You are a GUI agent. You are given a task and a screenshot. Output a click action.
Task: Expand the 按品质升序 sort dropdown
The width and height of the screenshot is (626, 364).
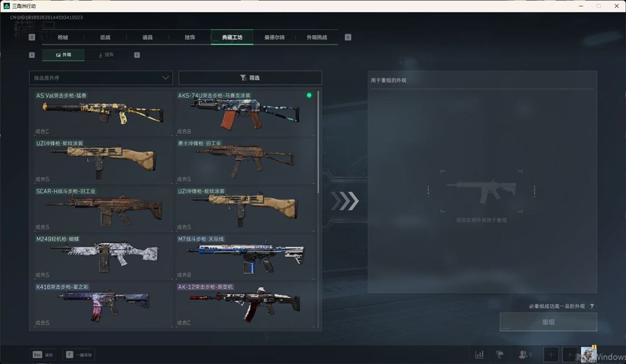point(101,78)
